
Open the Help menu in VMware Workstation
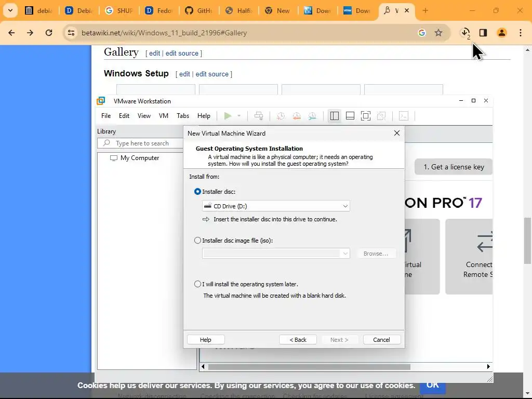tap(204, 116)
